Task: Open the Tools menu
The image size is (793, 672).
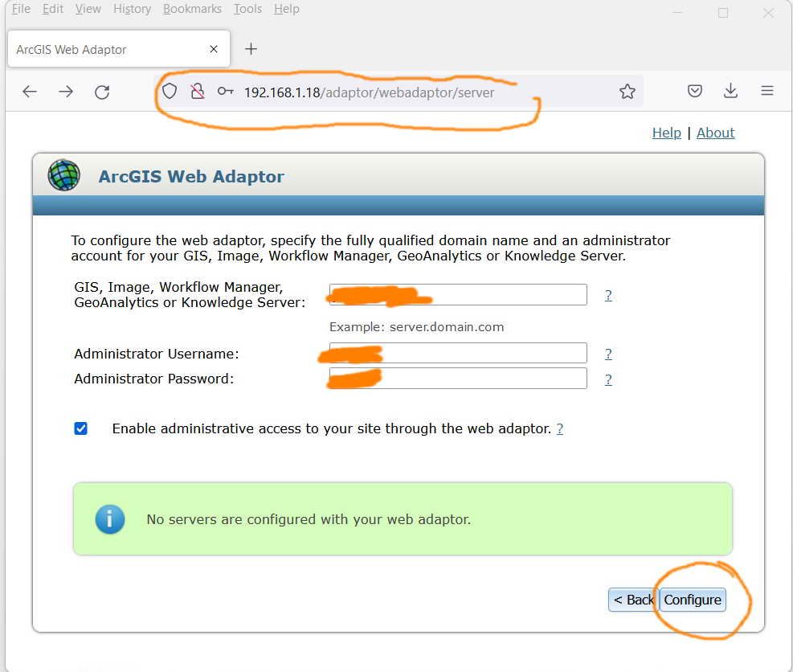Action: pyautogui.click(x=247, y=9)
